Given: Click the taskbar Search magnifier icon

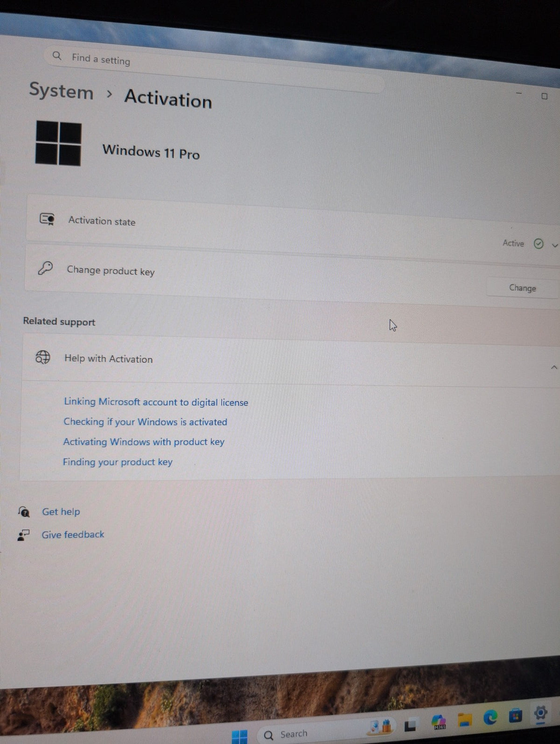Looking at the screenshot, I should (x=269, y=736).
